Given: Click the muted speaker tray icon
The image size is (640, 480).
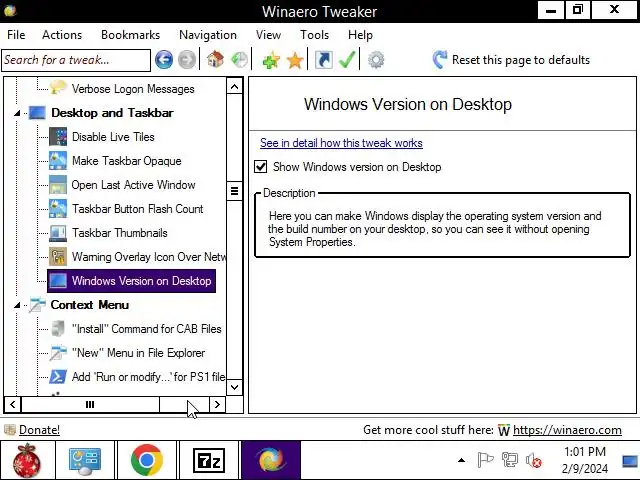Looking at the screenshot, I should pyautogui.click(x=534, y=461).
